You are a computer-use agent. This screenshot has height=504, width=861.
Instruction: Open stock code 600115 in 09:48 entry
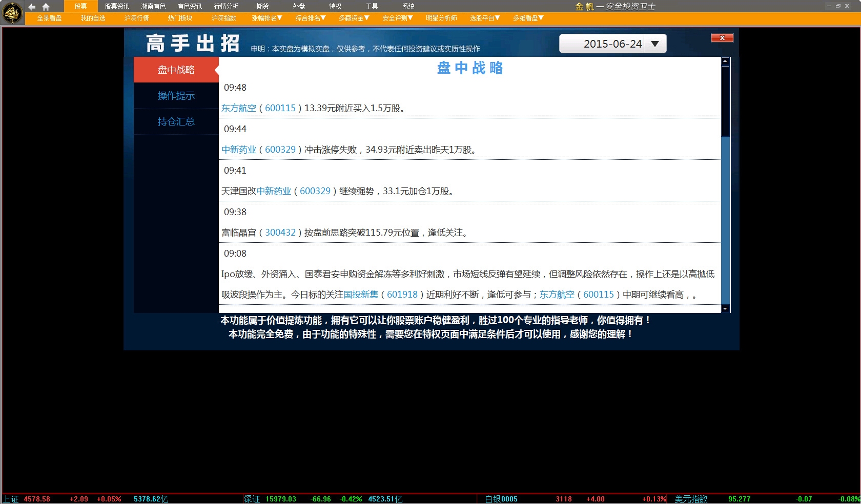click(x=280, y=108)
